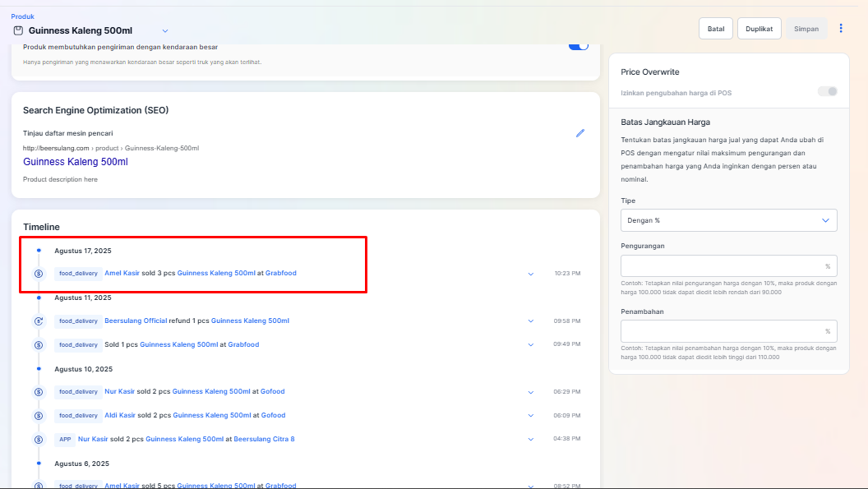The height and width of the screenshot is (489, 868).
Task: Open the Guinness Kaleng 500ml SEO preview link
Action: point(76,162)
